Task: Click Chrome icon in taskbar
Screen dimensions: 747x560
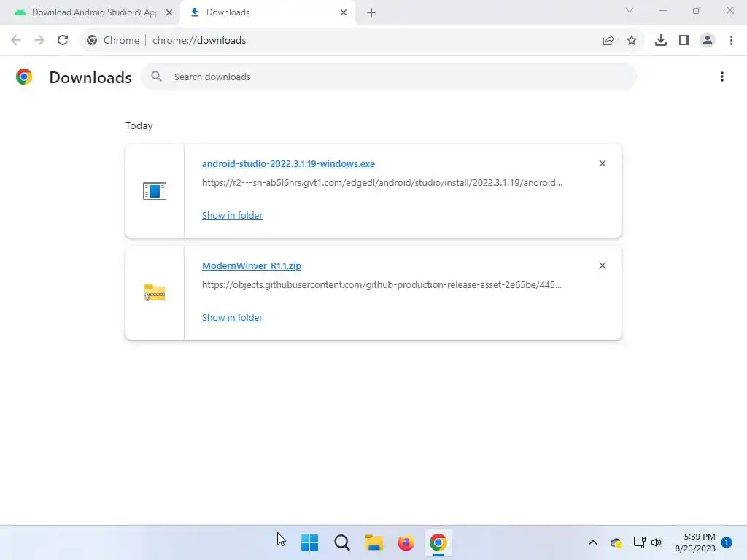Action: pos(438,542)
